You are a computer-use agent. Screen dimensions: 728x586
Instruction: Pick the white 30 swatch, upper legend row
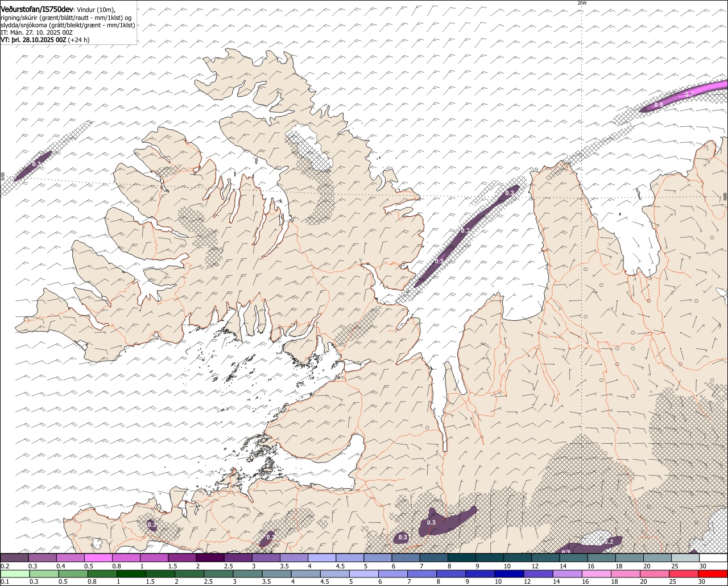click(x=714, y=558)
